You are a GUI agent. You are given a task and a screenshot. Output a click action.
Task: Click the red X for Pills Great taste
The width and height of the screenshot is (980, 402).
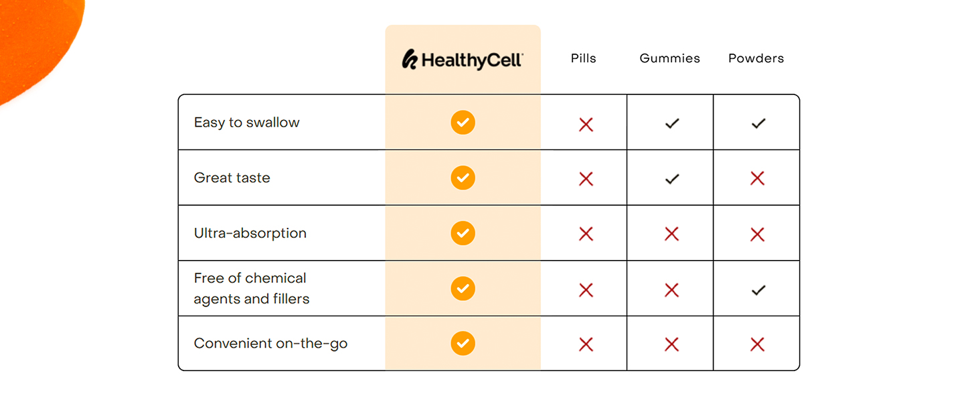coord(586,179)
